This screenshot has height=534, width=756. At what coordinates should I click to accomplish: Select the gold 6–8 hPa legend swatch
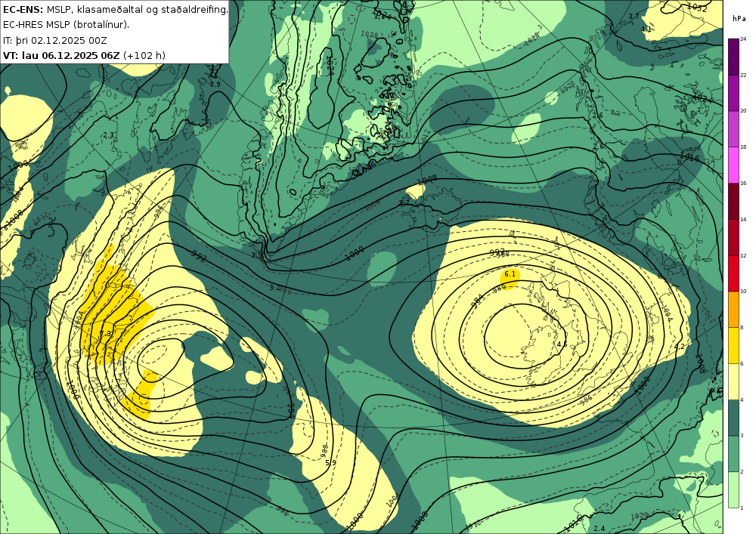(733, 345)
